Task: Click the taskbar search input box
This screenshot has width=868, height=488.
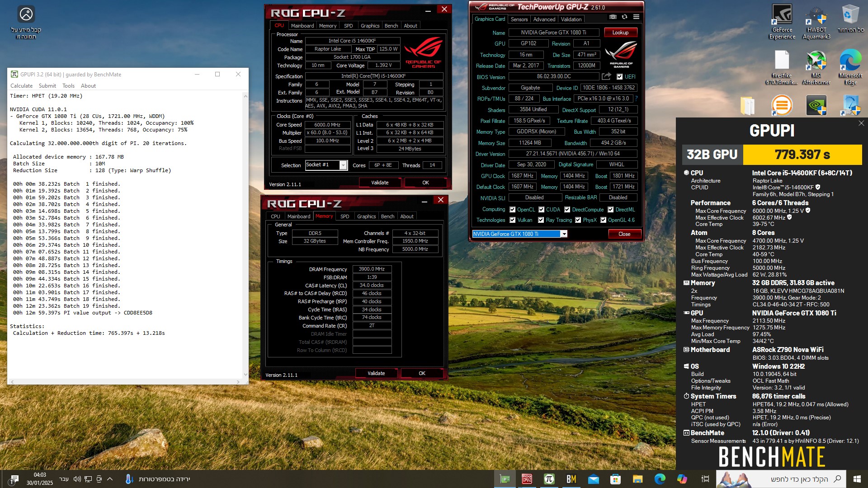Action: point(781,479)
